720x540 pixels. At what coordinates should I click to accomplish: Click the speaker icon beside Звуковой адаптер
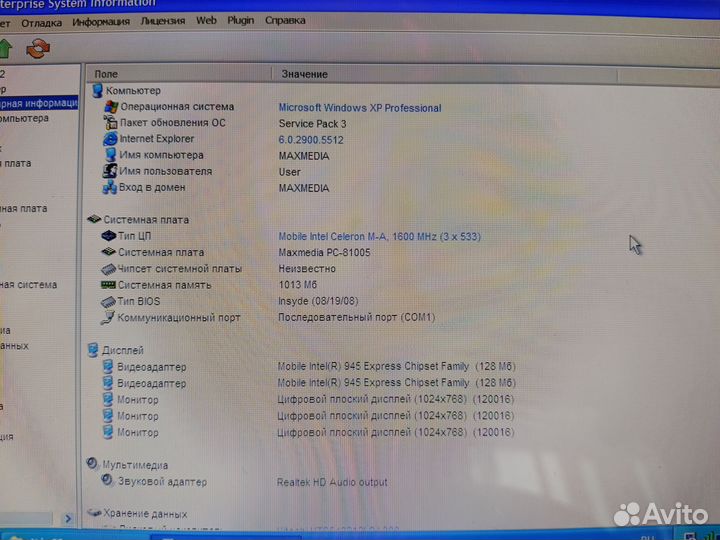click(108, 482)
